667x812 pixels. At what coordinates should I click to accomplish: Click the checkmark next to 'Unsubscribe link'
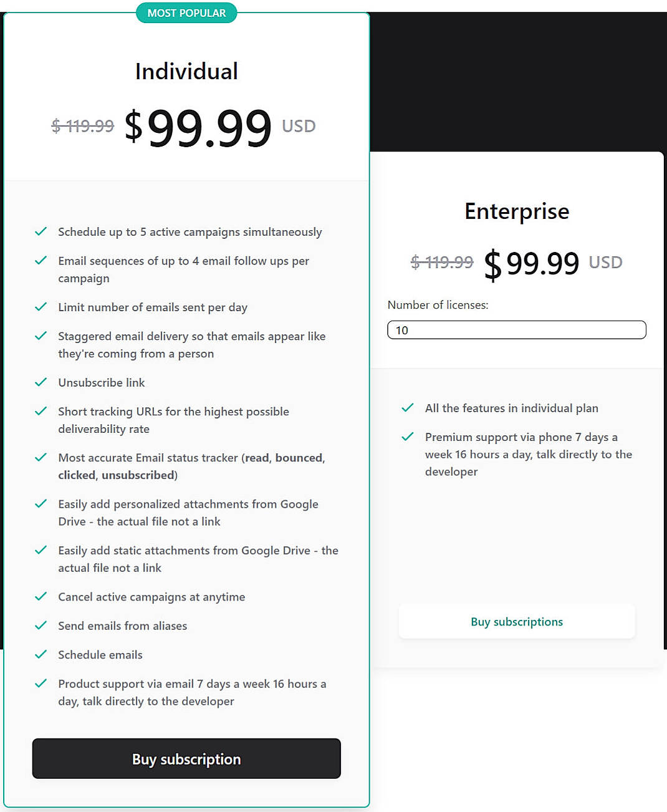tap(41, 382)
